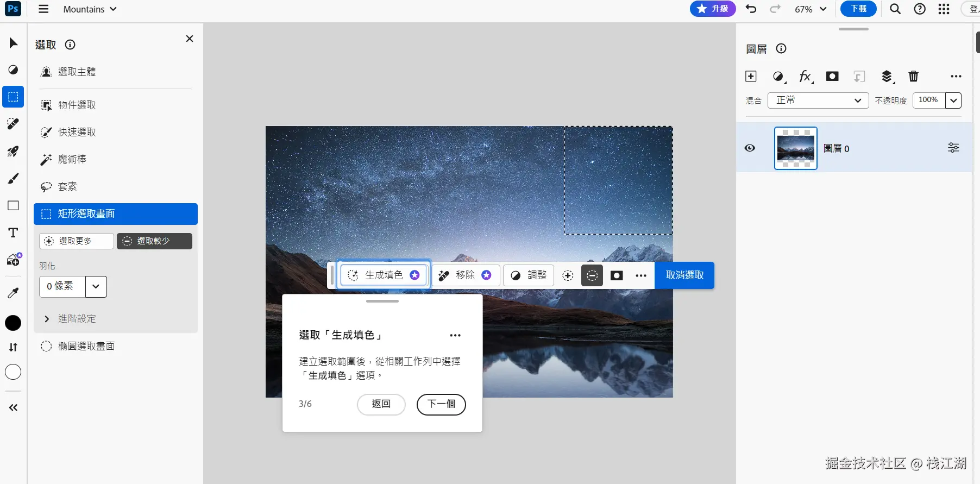Open the black foreground color swatch
This screenshot has height=484, width=980.
13,323
